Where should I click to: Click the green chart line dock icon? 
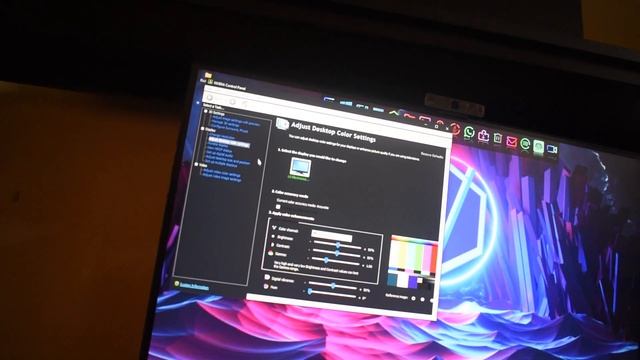[x=393, y=113]
